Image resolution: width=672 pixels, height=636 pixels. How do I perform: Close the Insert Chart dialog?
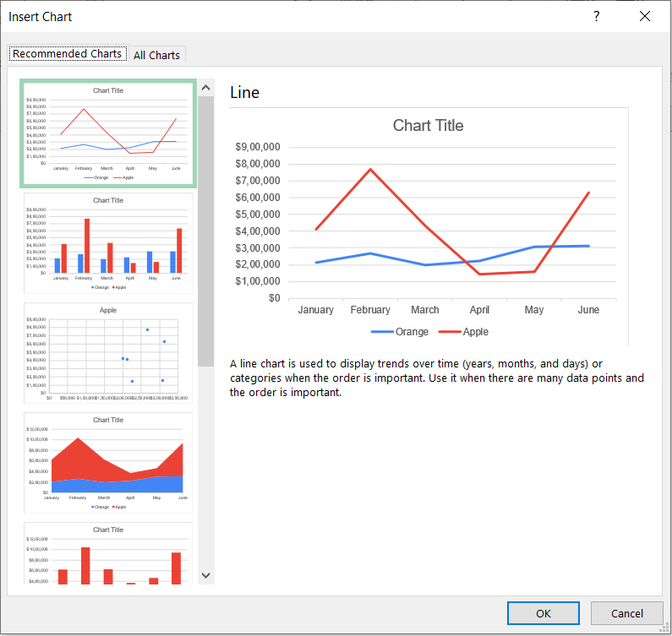(645, 16)
